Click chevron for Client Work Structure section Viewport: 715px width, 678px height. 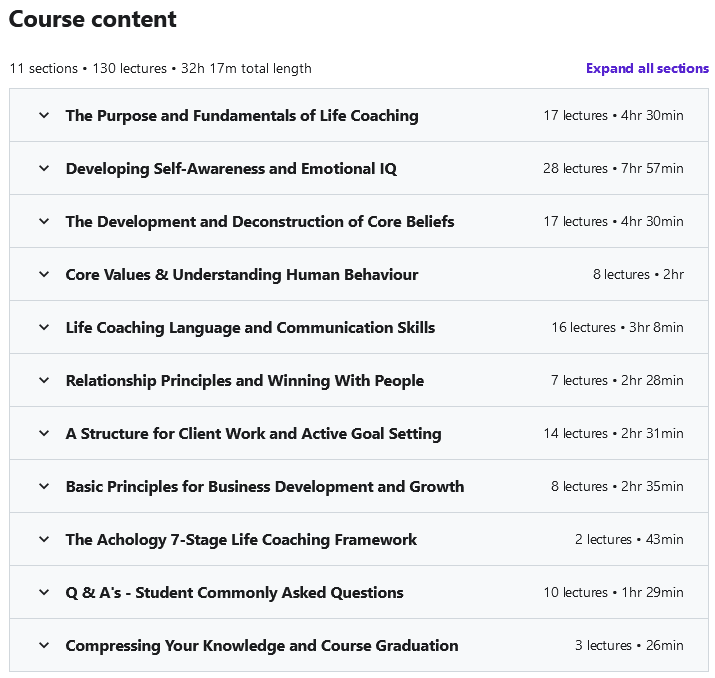(x=44, y=433)
